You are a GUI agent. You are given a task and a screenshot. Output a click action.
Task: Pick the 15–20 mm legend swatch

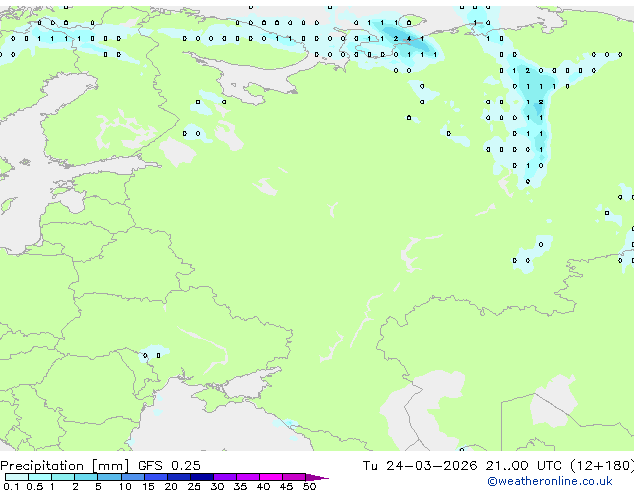pos(156,477)
